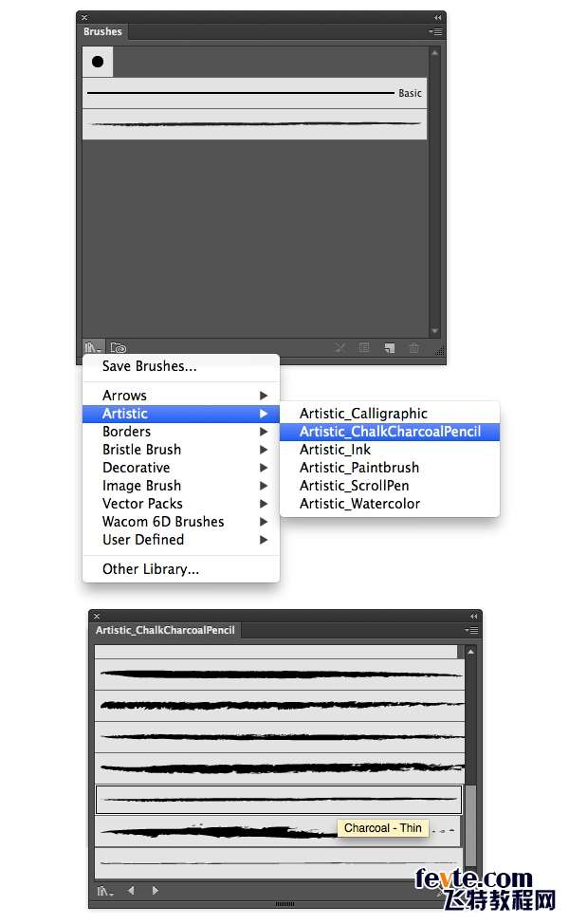Load the previous brush library

pos(131,891)
